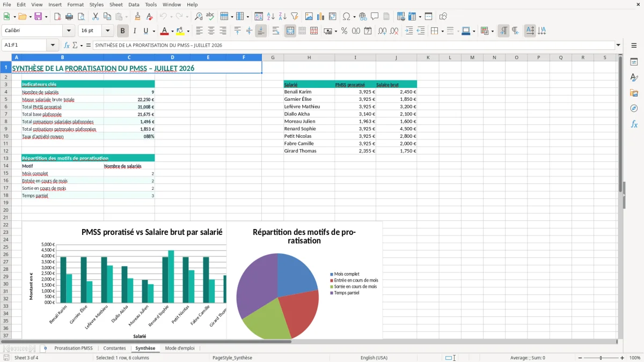This screenshot has width=644, height=362.
Task: Run the spelling check
Action: (x=210, y=17)
